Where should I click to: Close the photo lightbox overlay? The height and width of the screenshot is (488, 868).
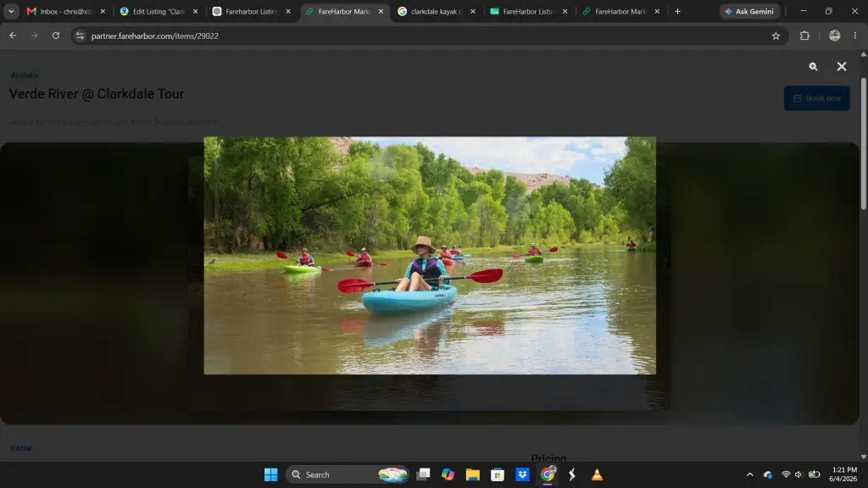(842, 66)
